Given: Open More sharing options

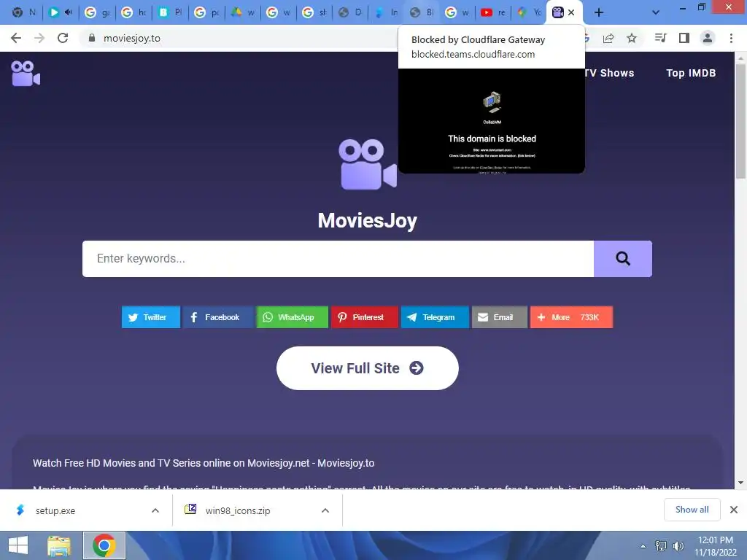Looking at the screenshot, I should tap(571, 317).
